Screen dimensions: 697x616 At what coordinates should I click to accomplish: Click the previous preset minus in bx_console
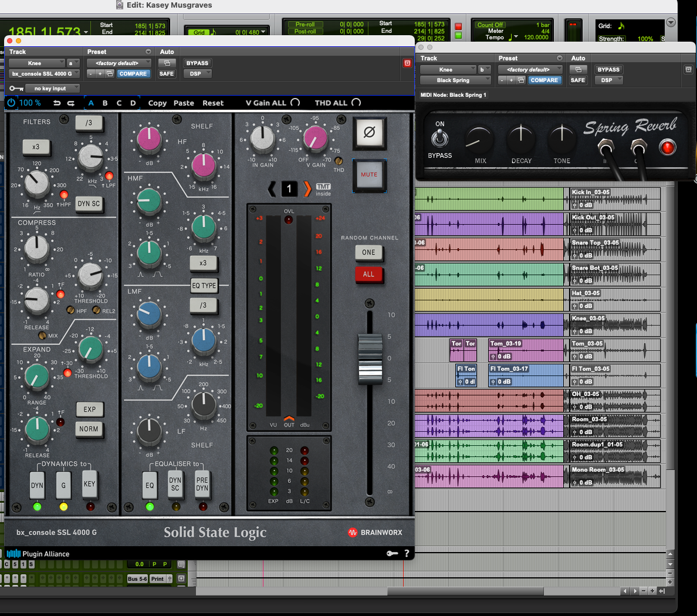(x=91, y=74)
